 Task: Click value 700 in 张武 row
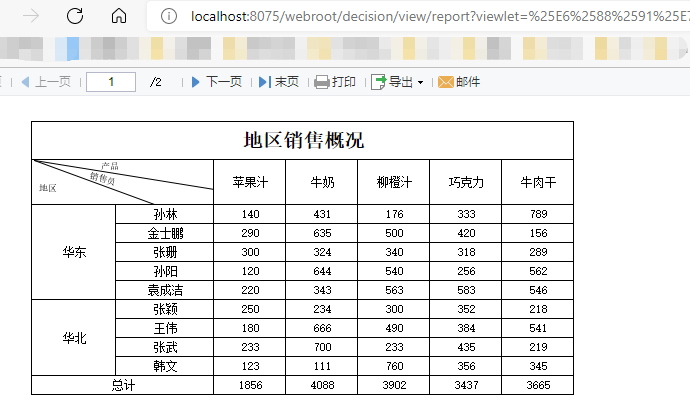pos(322,347)
